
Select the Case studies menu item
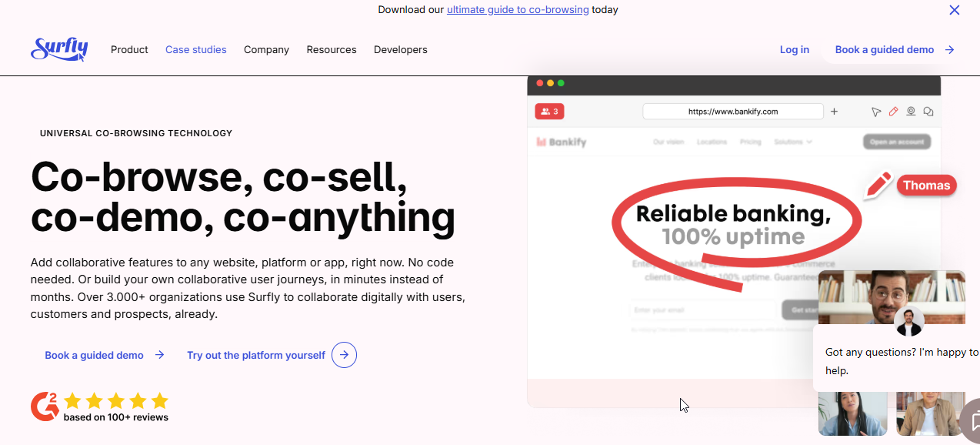point(195,49)
